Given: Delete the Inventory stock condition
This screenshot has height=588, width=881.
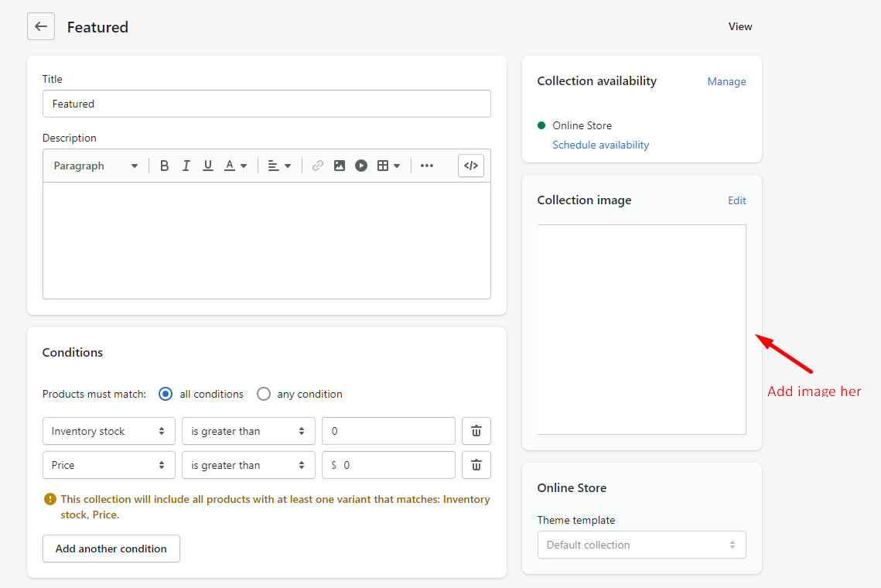Looking at the screenshot, I should (x=476, y=431).
